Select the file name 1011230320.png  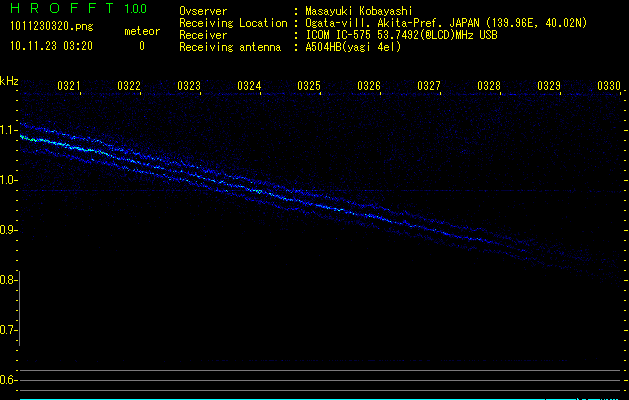[x=52, y=26]
